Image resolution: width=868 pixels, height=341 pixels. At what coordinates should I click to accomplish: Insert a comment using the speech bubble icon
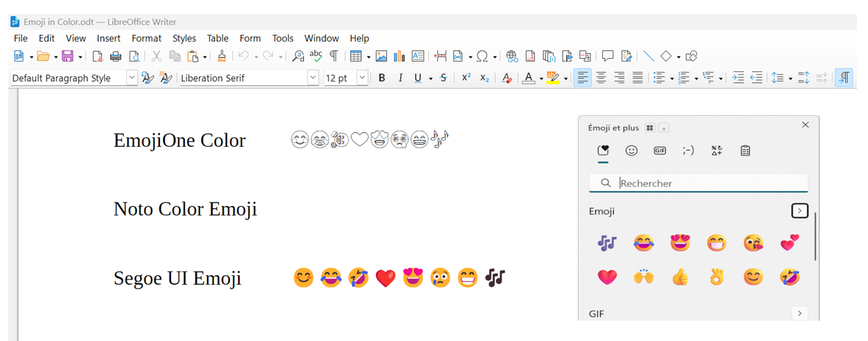(608, 57)
